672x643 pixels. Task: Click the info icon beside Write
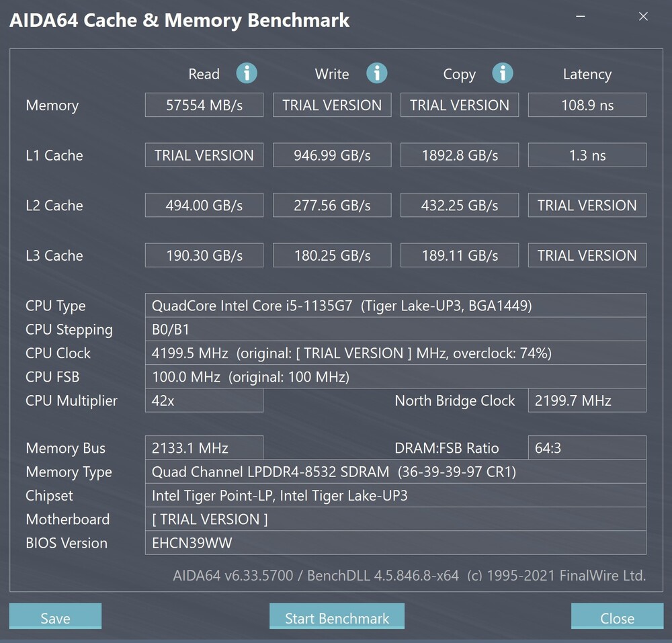(376, 73)
